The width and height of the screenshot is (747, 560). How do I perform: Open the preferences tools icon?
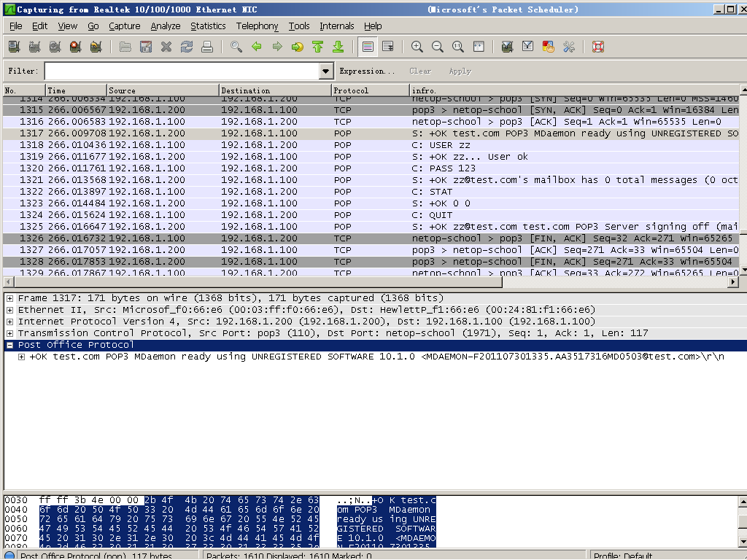pyautogui.click(x=569, y=47)
